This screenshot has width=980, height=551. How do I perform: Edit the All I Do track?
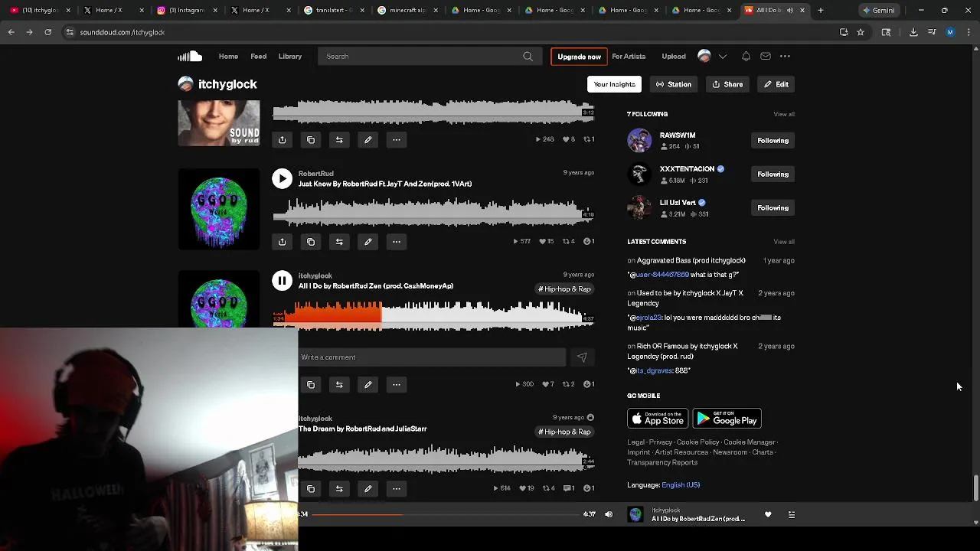click(x=367, y=385)
